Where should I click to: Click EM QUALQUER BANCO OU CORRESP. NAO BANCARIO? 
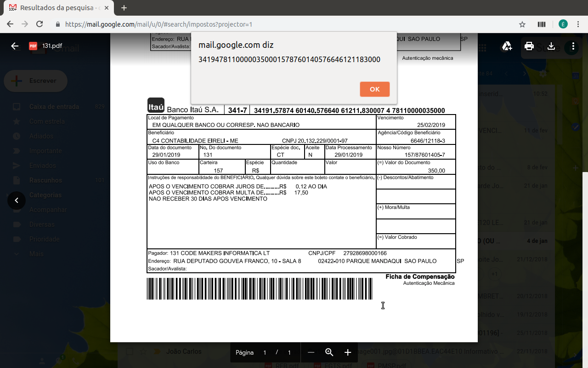click(226, 125)
